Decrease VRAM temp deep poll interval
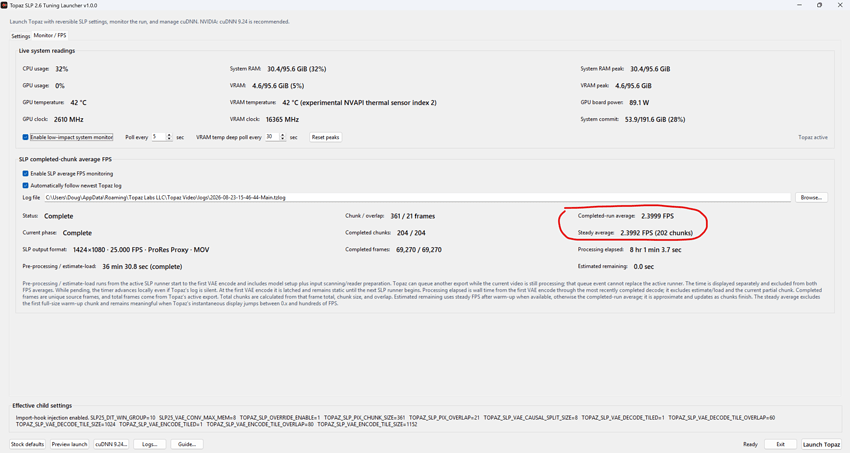This screenshot has width=850, height=453. (282, 139)
